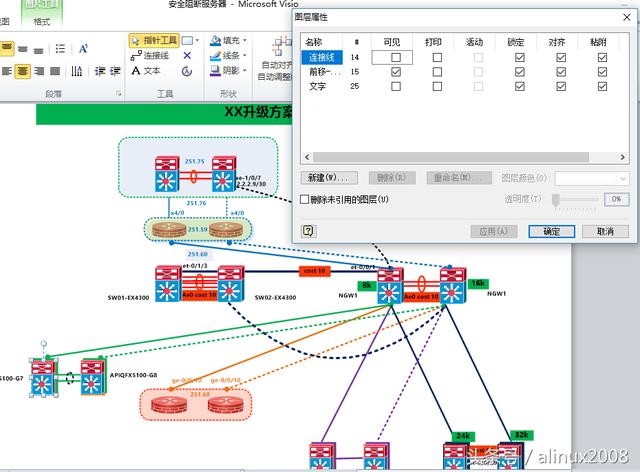
Task: Toggle Visible checkbox for 文字 layer
Action: click(x=396, y=86)
